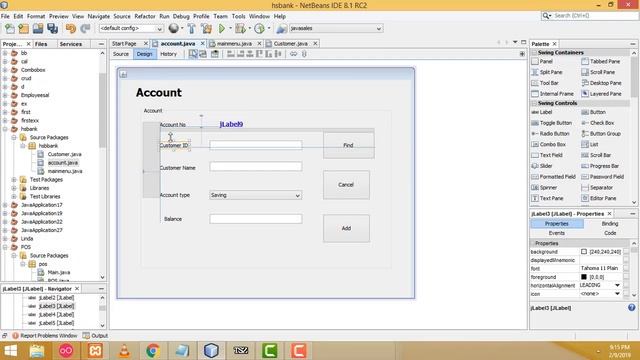Viewport: 640px width, 360px height.
Task: Open the default config dropdown
Action: (131, 28)
